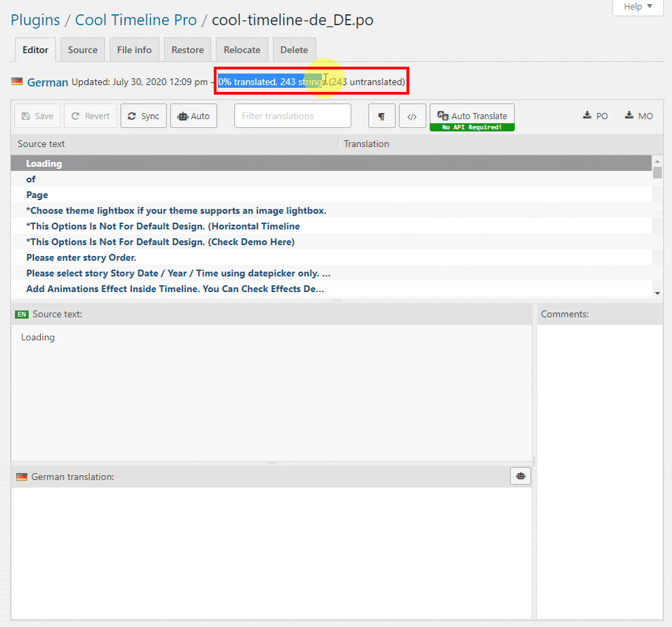Click the source text 'Loading' in preview pane

click(37, 338)
